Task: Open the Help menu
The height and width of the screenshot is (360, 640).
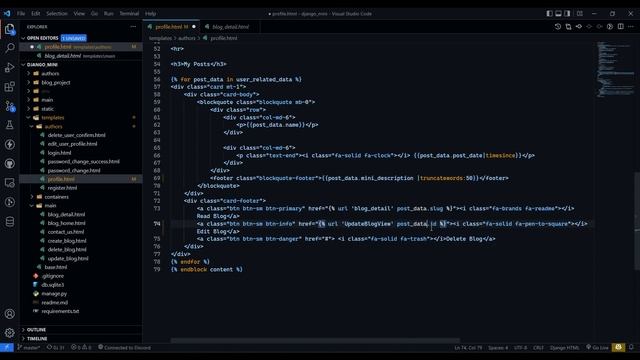Action: (x=150, y=13)
